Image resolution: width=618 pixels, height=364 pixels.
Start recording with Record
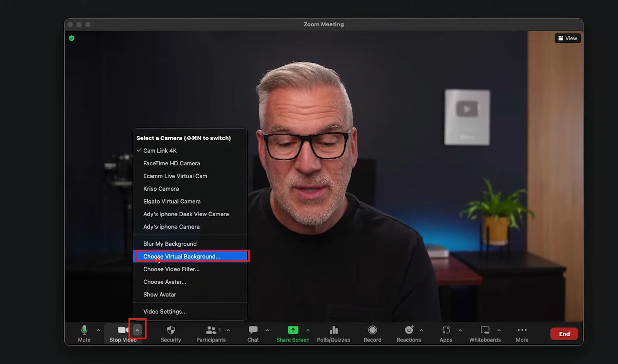click(372, 334)
